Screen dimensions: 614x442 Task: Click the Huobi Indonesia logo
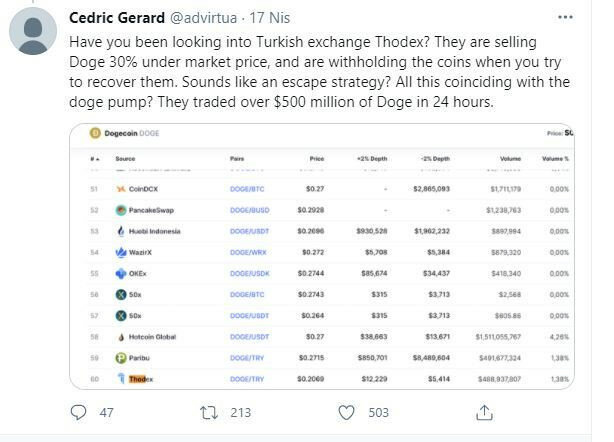click(120, 231)
